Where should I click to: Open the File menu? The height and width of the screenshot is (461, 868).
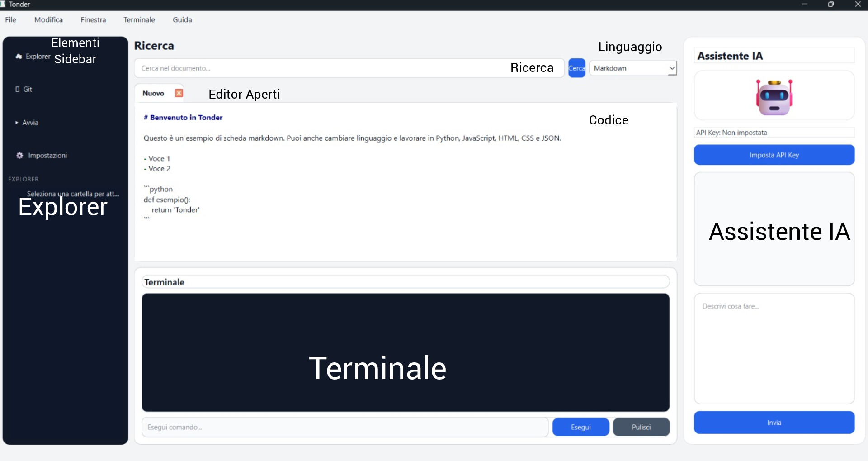[11, 20]
